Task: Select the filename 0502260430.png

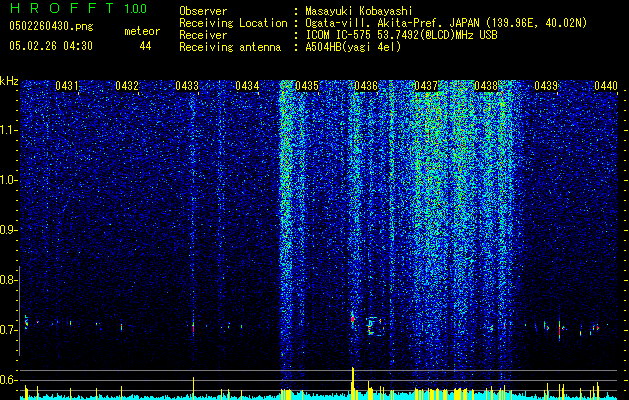Action: point(51,27)
